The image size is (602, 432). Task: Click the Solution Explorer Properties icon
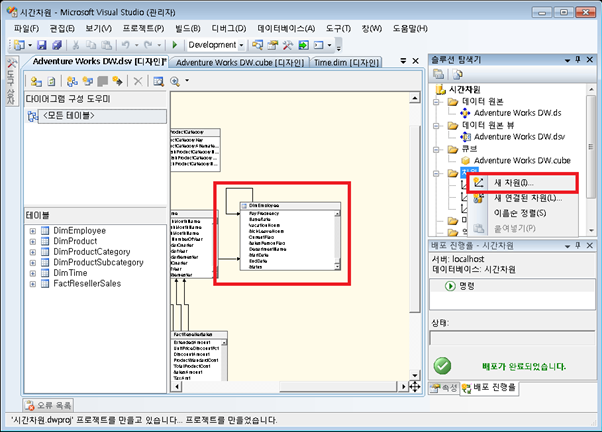tap(438, 74)
